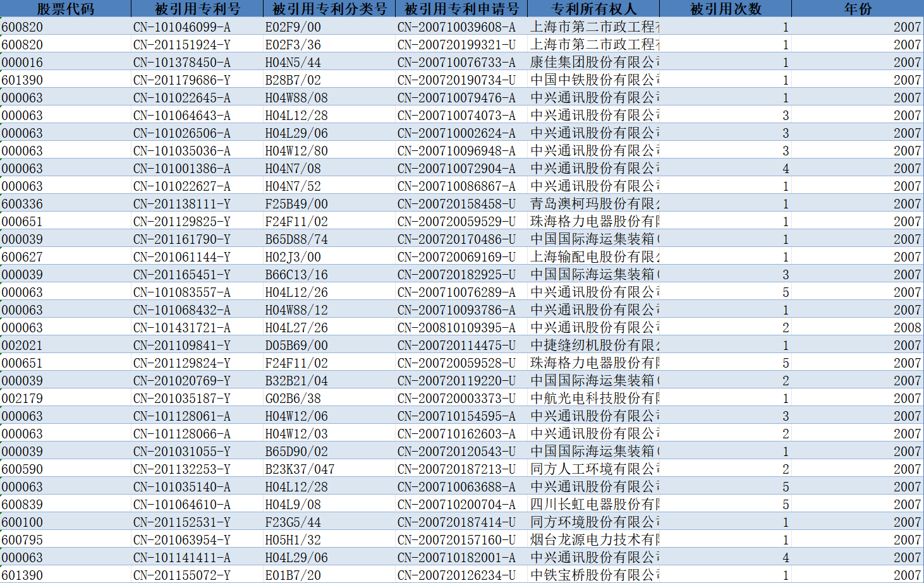Click stock code 600590

point(66,469)
